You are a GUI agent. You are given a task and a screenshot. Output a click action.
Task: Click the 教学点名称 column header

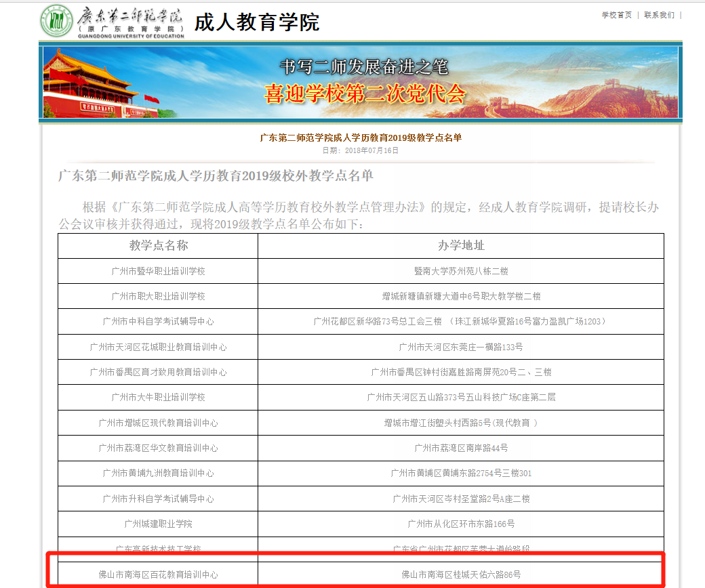coord(158,245)
